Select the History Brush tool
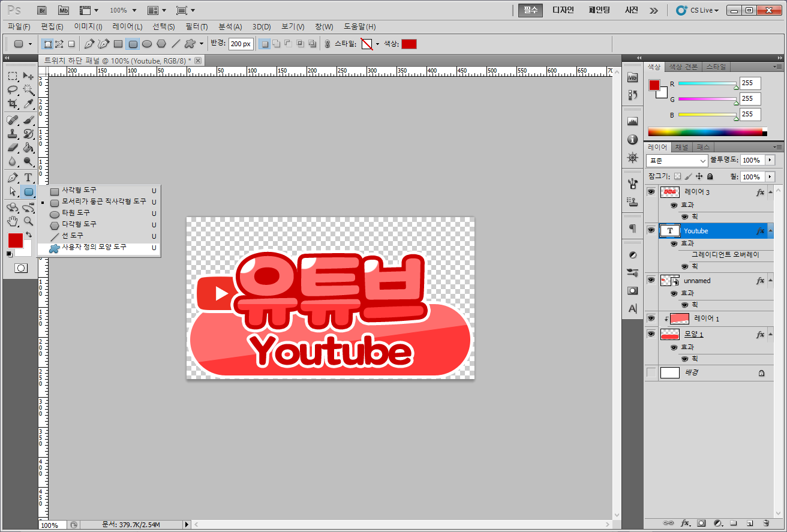 (28, 134)
